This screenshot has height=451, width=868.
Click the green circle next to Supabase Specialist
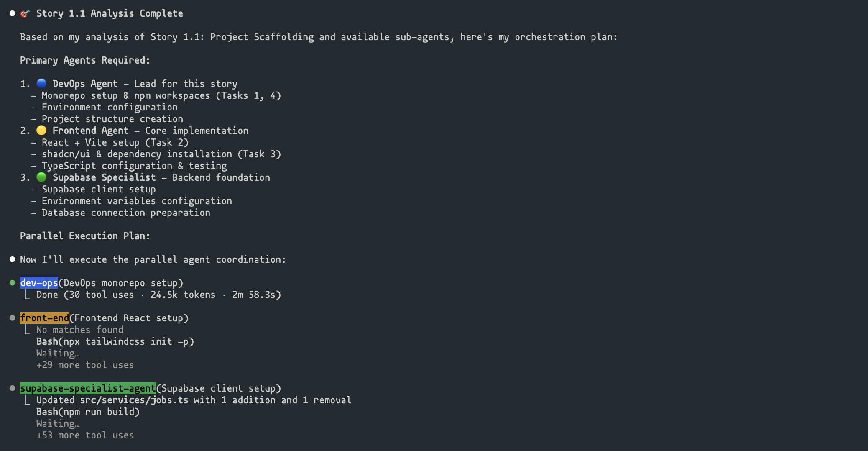click(x=41, y=177)
